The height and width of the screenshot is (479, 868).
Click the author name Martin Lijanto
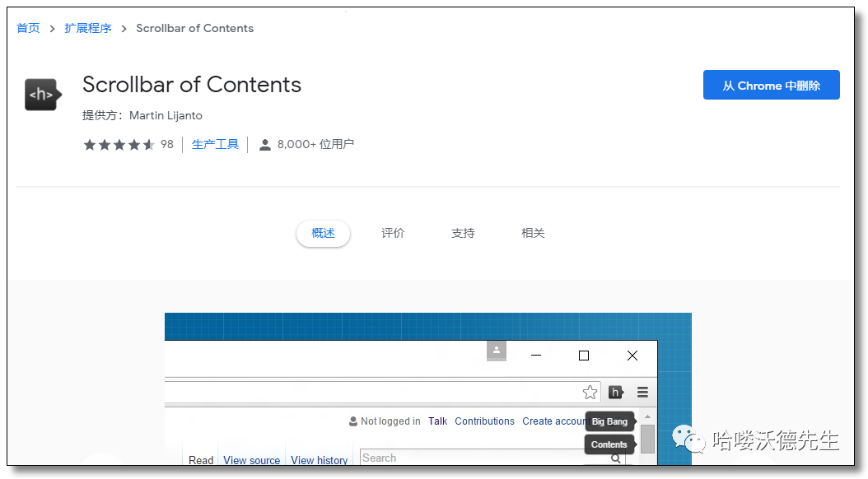coord(166,115)
